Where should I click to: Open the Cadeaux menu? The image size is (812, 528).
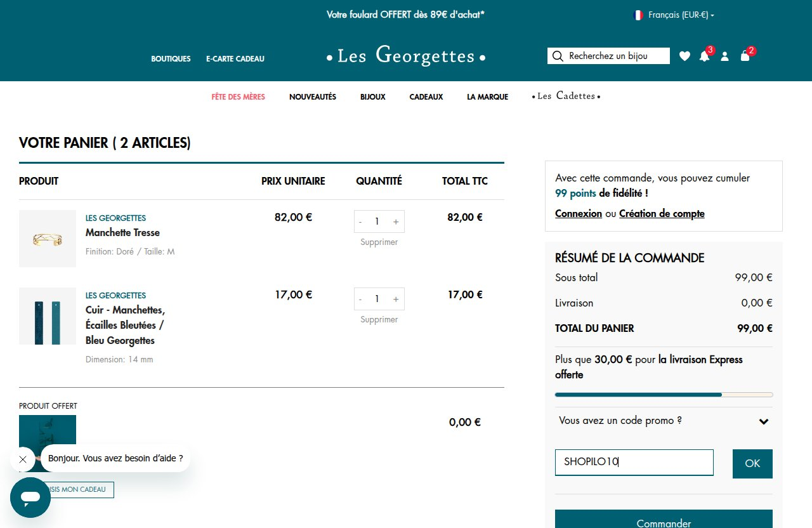pos(426,97)
